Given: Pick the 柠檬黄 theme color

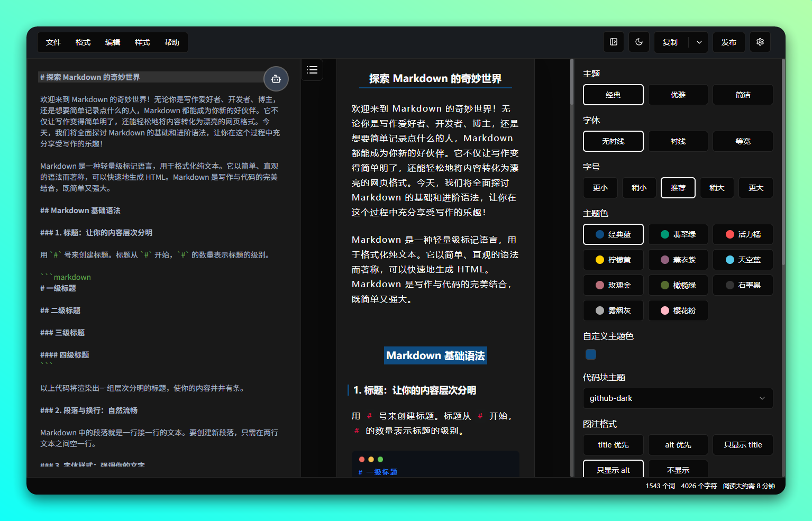Looking at the screenshot, I should tap(613, 260).
